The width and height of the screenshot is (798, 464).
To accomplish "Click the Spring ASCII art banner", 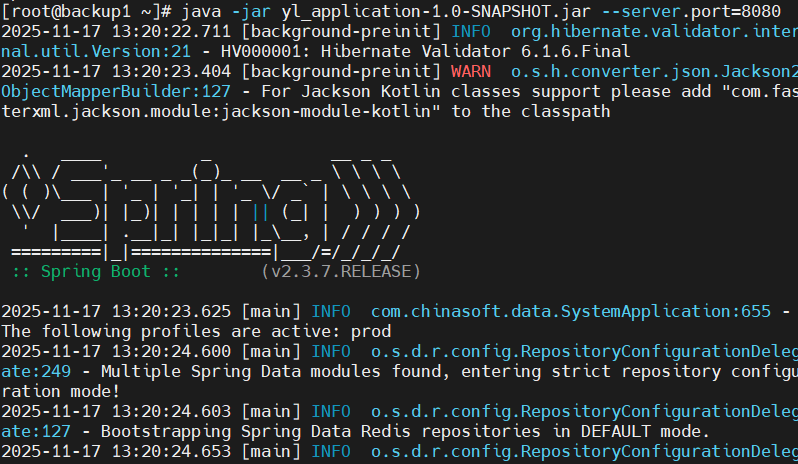I will tap(211, 206).
